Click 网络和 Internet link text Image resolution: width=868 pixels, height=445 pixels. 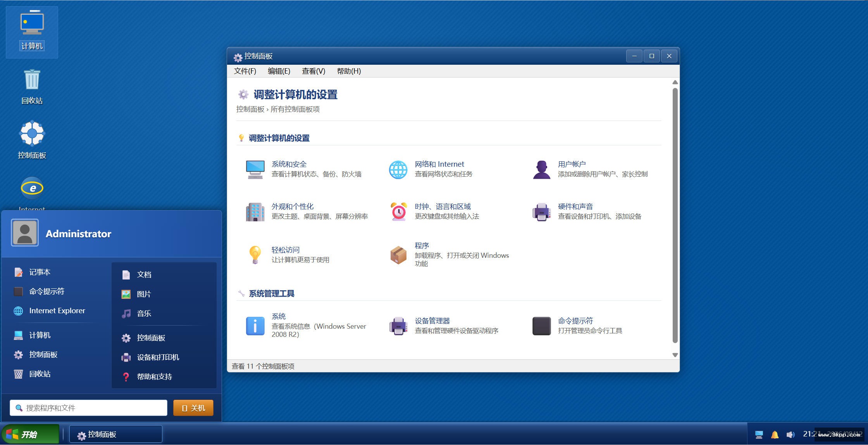pyautogui.click(x=439, y=164)
